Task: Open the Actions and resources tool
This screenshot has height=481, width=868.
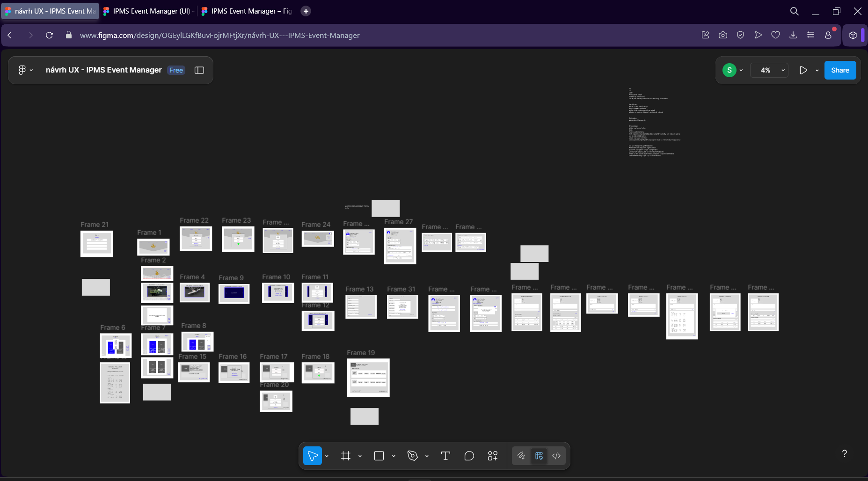Action: [x=493, y=456]
